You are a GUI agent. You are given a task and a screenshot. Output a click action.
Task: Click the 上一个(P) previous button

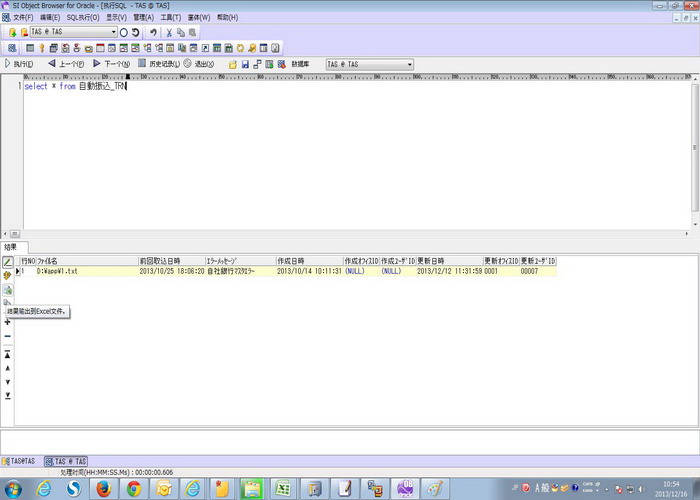pos(66,64)
